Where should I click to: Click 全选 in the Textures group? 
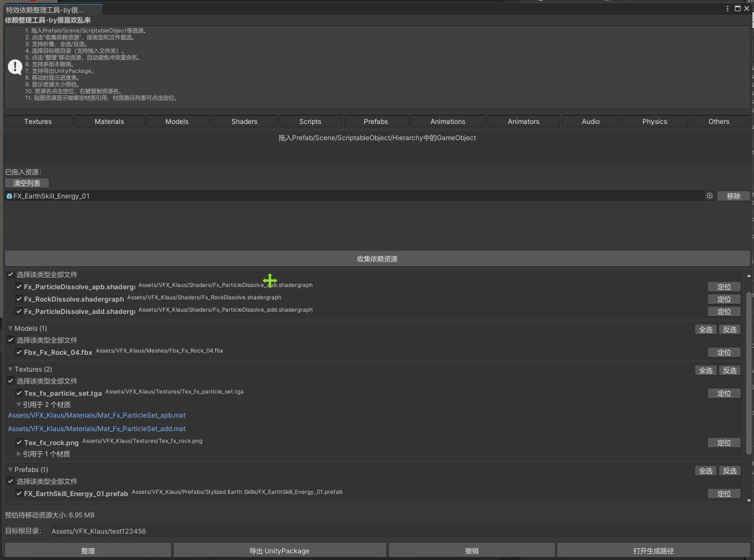coord(706,370)
